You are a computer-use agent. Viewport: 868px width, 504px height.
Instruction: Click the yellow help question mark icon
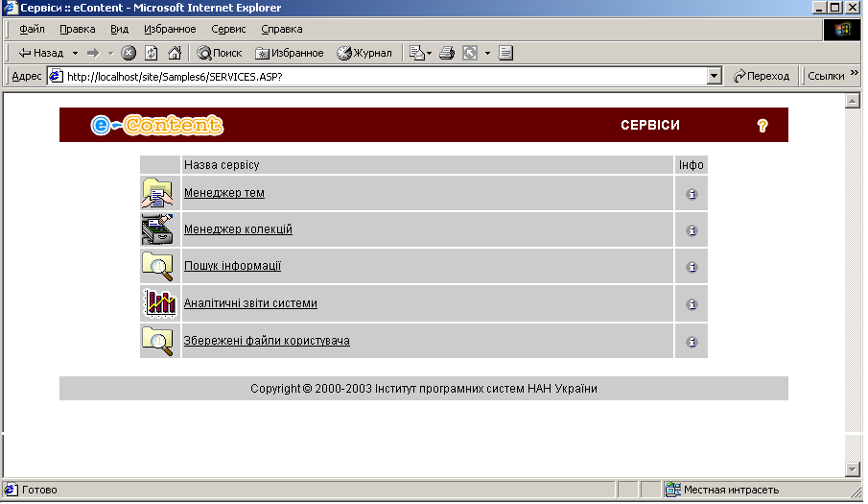762,126
